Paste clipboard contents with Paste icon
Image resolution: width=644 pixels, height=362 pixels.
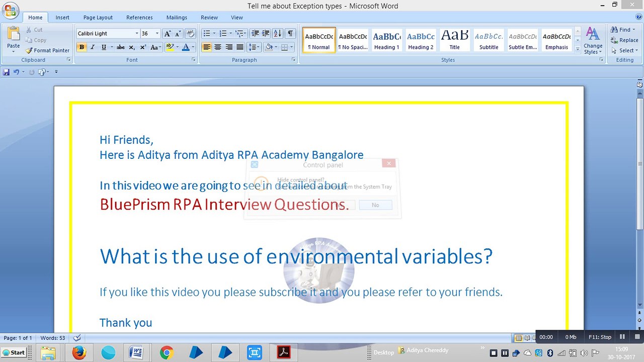tap(14, 34)
